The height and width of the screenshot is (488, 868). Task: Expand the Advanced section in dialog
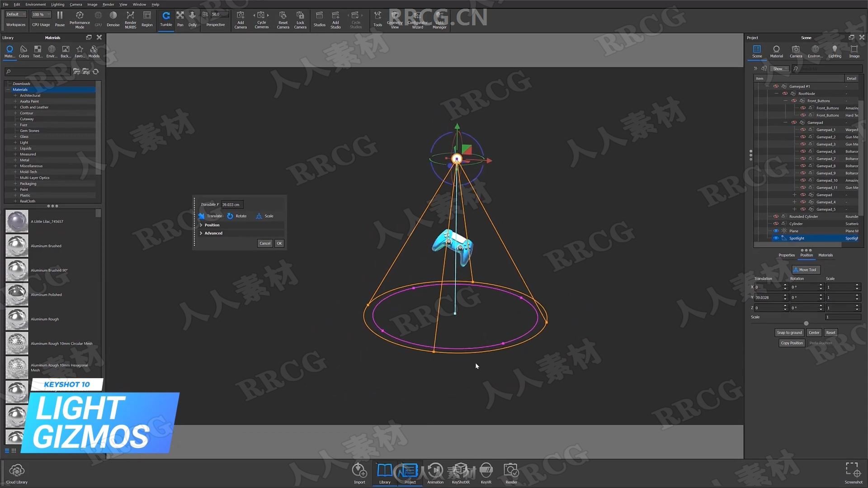(x=201, y=233)
